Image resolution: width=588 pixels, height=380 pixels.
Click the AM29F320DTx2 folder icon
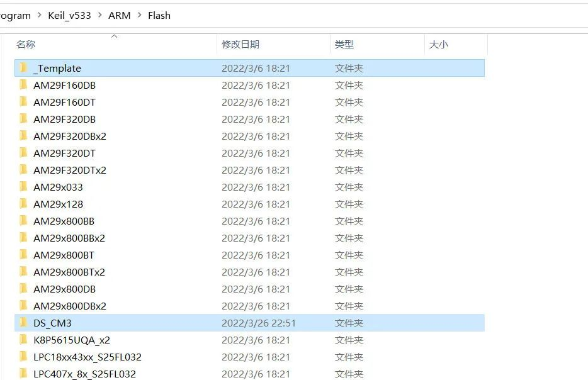tap(24, 170)
